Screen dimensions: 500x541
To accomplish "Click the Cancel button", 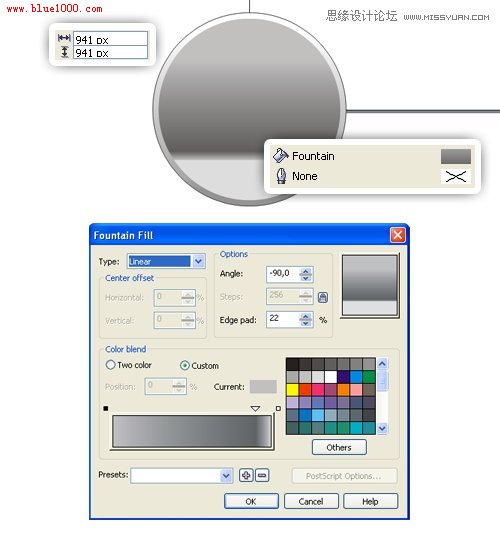I will (x=311, y=501).
